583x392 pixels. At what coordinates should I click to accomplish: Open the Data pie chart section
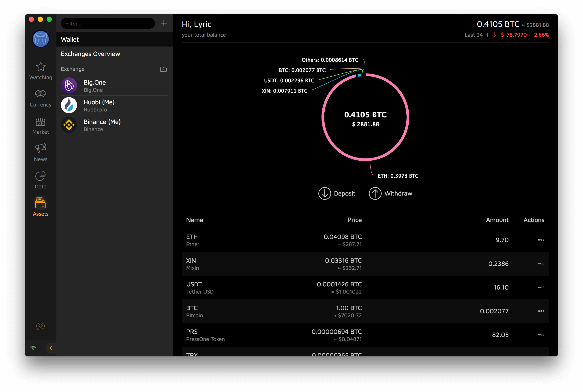click(41, 176)
